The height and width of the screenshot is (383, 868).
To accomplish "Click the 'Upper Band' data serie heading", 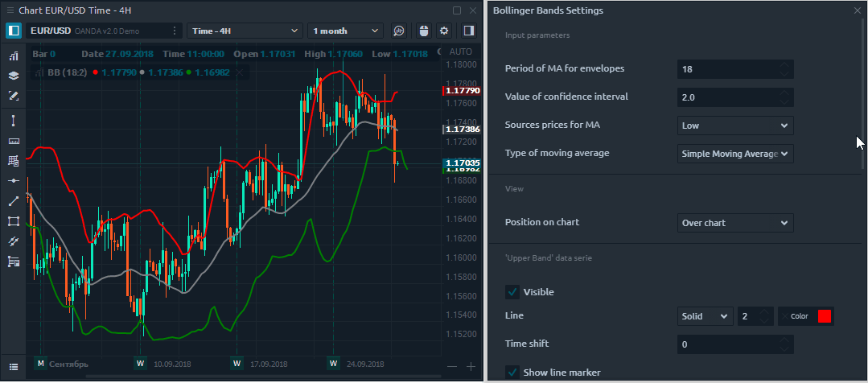I will (549, 258).
